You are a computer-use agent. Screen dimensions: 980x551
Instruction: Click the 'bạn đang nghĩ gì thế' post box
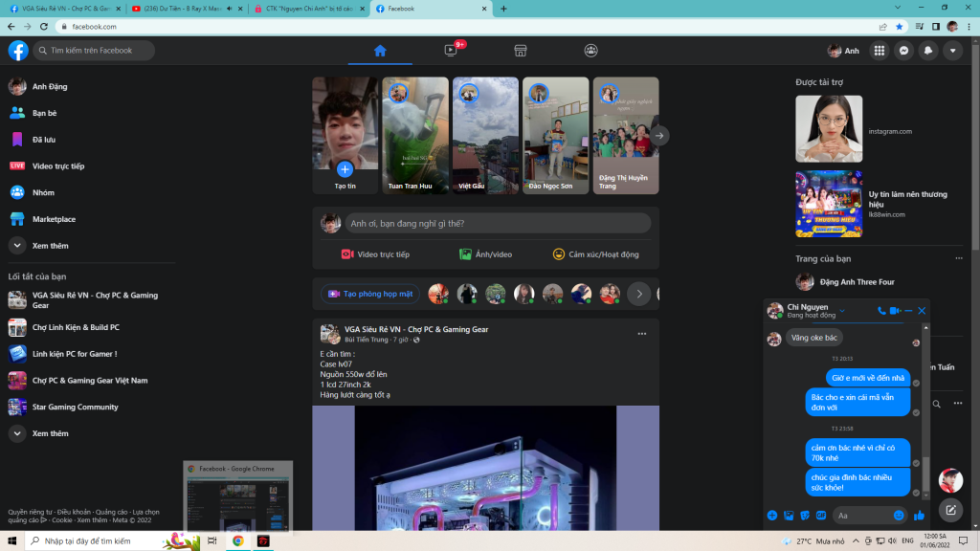click(498, 224)
